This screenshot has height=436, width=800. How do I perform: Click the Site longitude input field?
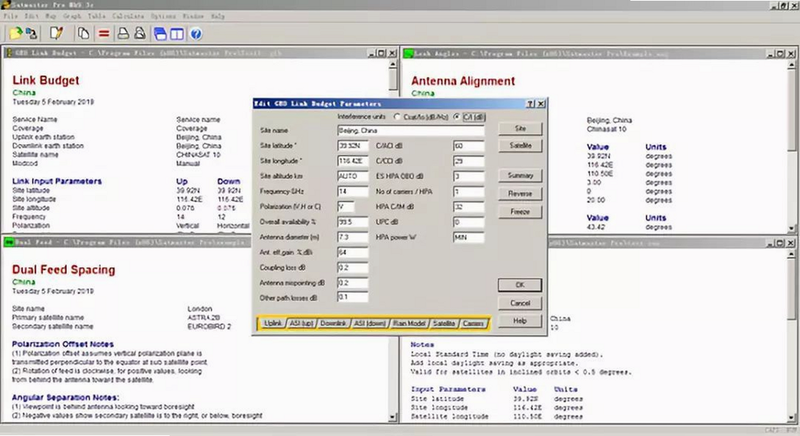pos(353,161)
